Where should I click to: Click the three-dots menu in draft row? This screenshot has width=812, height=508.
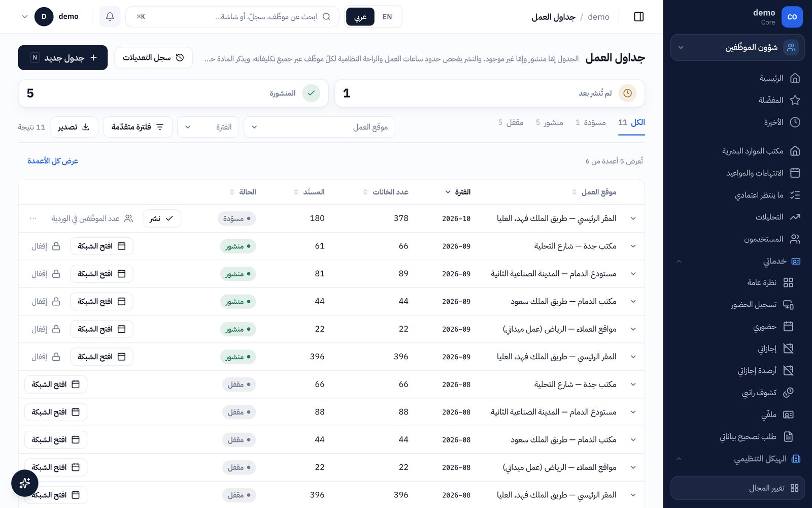pos(33,218)
